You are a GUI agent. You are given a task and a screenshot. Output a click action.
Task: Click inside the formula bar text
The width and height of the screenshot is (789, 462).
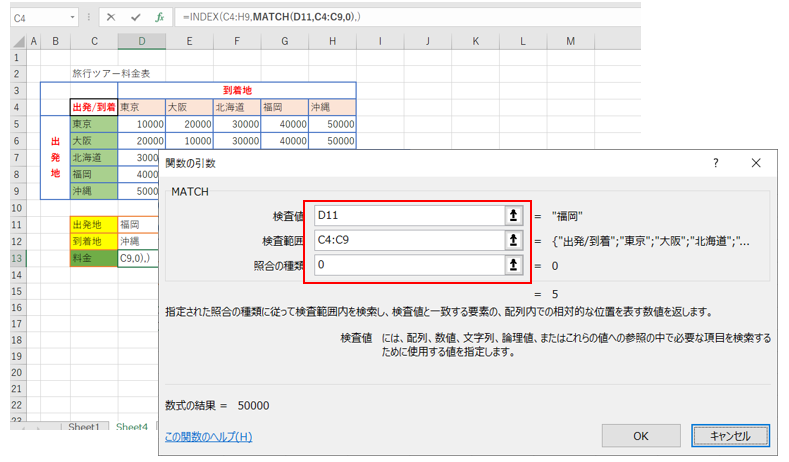(x=400, y=18)
